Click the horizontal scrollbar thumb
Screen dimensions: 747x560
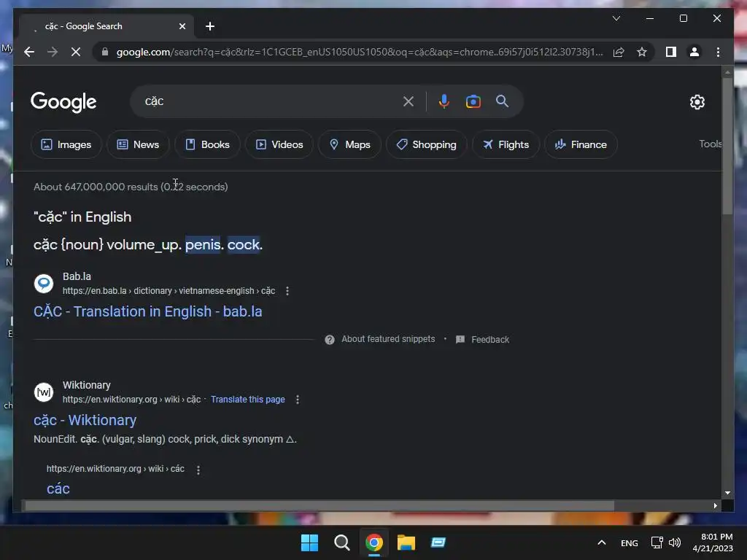coord(320,506)
